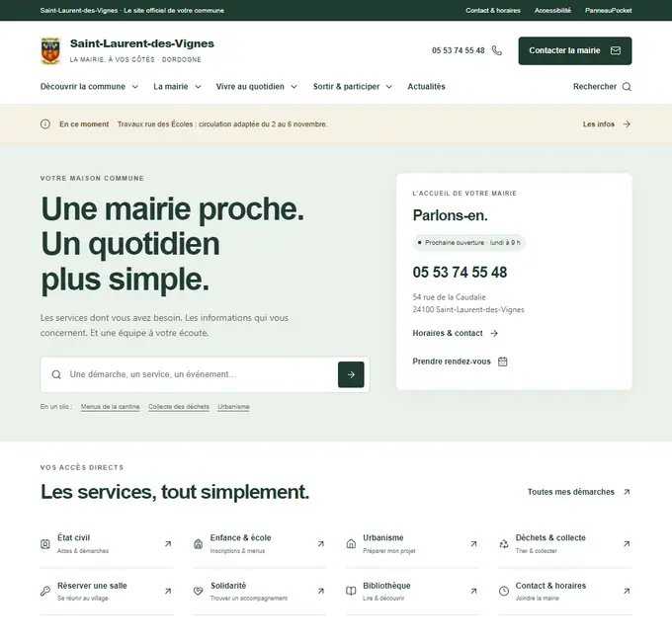
Task: Click the diagonal arrow on the Bibliothèque row
Action: click(473, 592)
